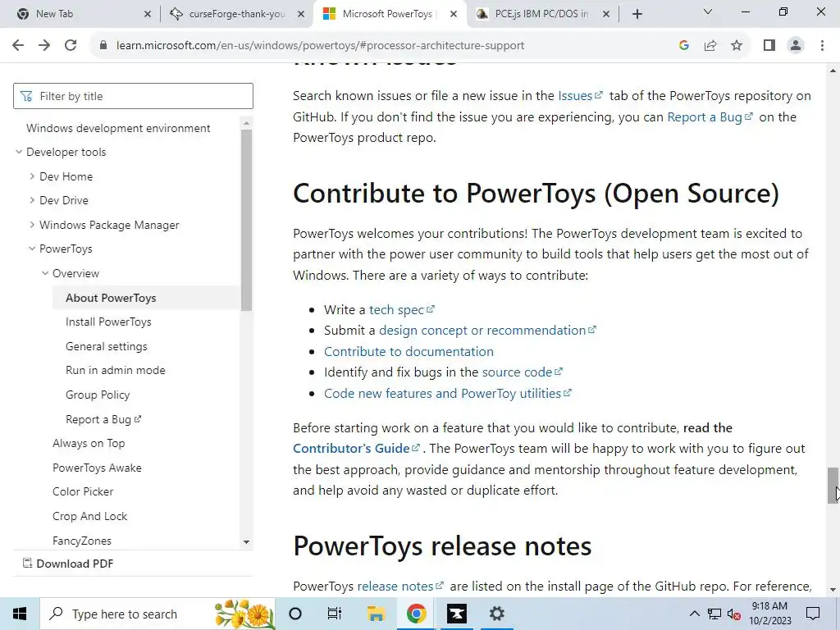Open the Windows Start menu
This screenshot has width=840, height=630.
tap(20, 614)
